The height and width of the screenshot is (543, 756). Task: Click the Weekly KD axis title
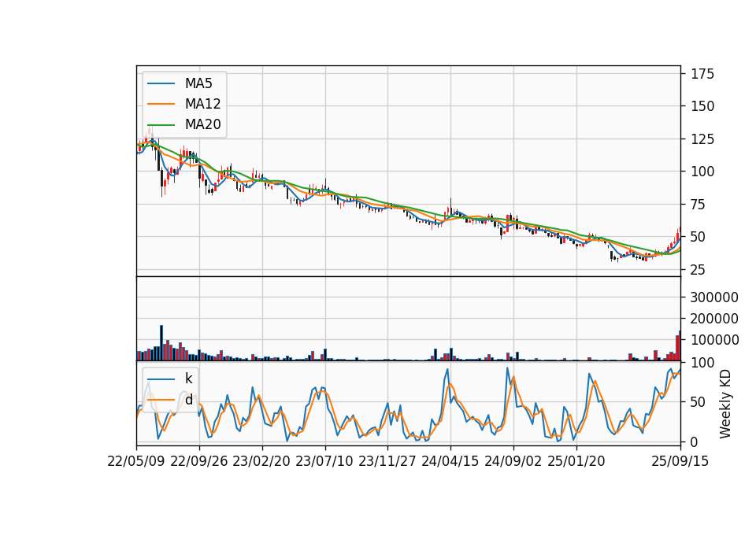724,404
